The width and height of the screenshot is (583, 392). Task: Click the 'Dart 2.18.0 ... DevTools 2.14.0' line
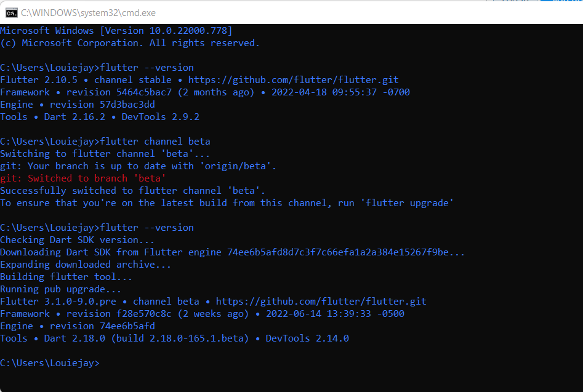coord(174,338)
